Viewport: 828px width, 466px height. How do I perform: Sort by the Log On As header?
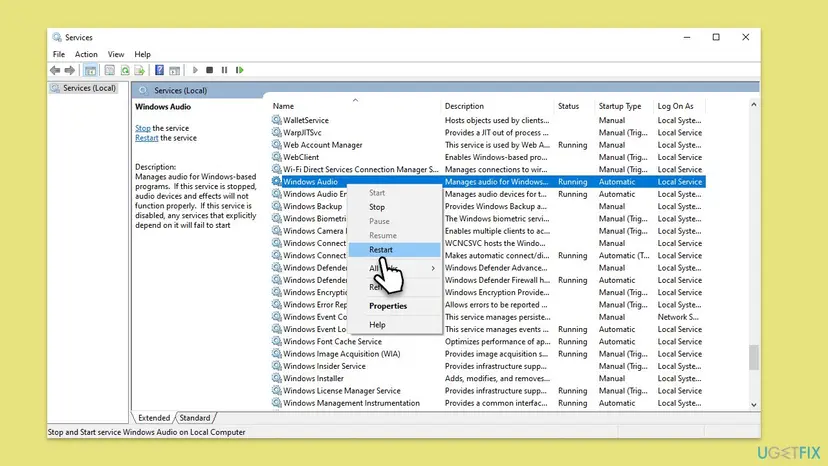point(679,106)
